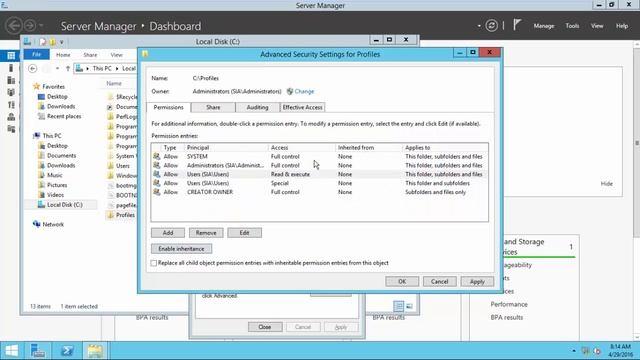
Task: Switch to the Share tab
Action: pos(213,107)
